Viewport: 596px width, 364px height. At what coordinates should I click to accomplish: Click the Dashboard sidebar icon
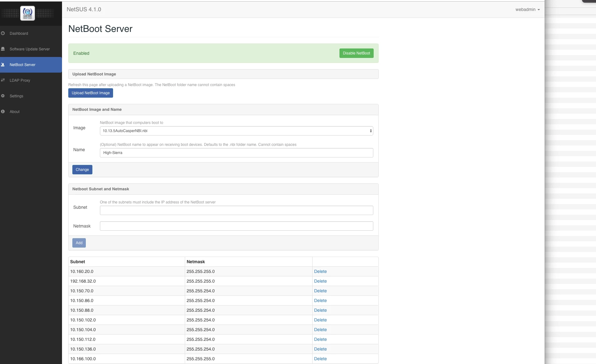click(3, 33)
